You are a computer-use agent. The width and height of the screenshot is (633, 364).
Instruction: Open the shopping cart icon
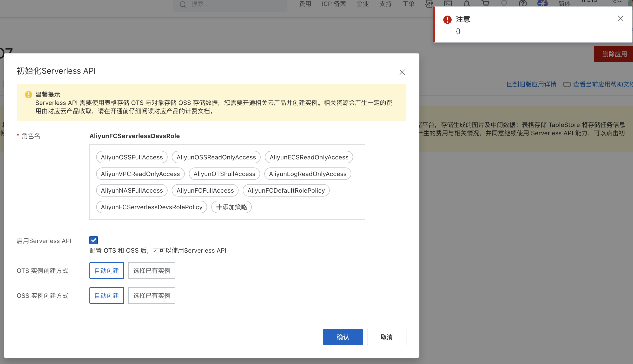coord(485,4)
